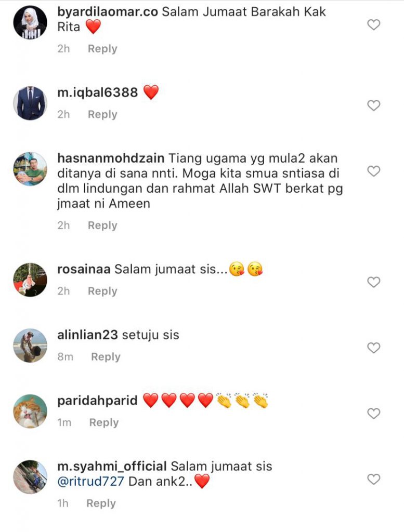Tap heart next to rosainaa's comment
Image resolution: width=404 pixels, height=532 pixels.
[x=374, y=282]
